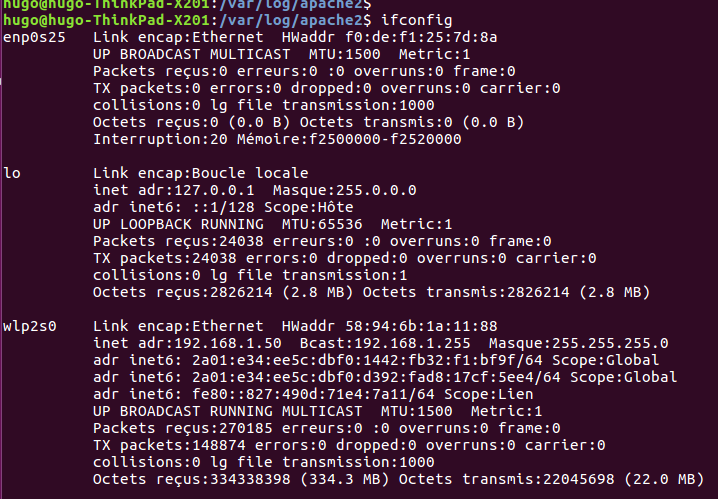Click the /var/log/apache2 prompt path

coord(291,20)
